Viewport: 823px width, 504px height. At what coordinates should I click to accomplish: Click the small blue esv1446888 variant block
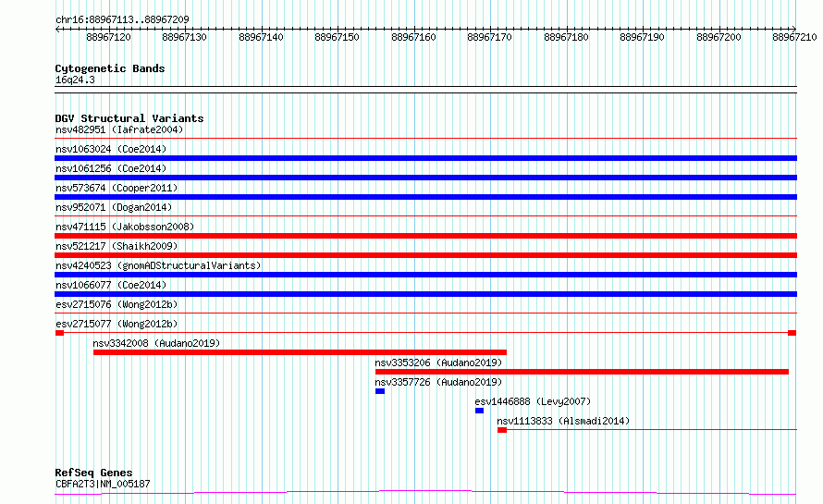pos(479,411)
